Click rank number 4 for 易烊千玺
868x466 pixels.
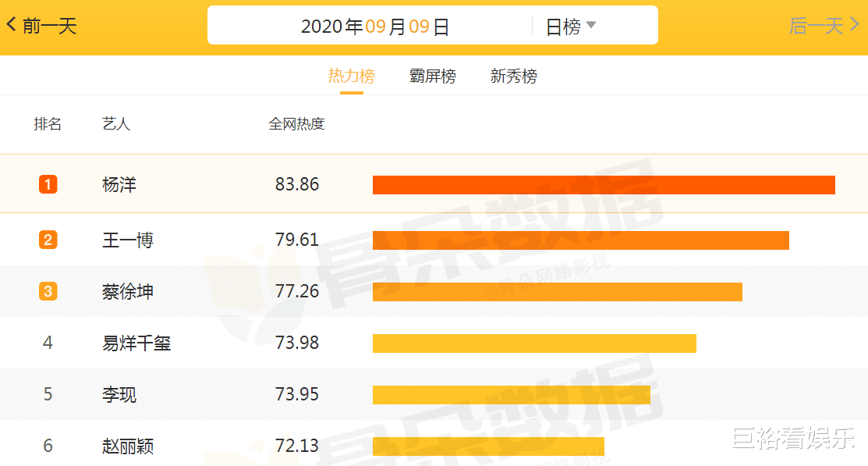point(48,343)
